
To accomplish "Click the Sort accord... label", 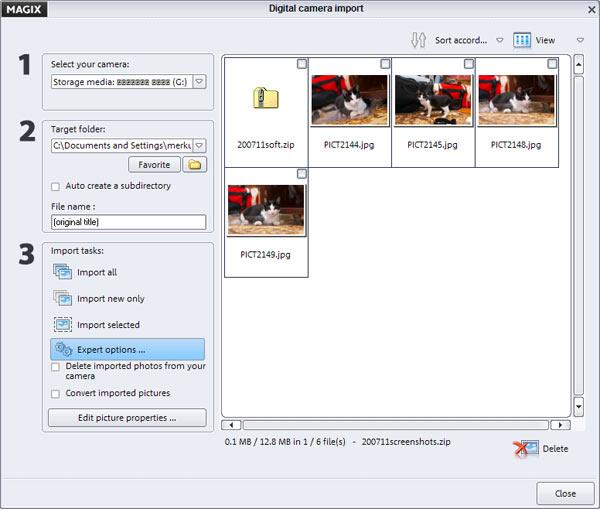I will tap(461, 40).
